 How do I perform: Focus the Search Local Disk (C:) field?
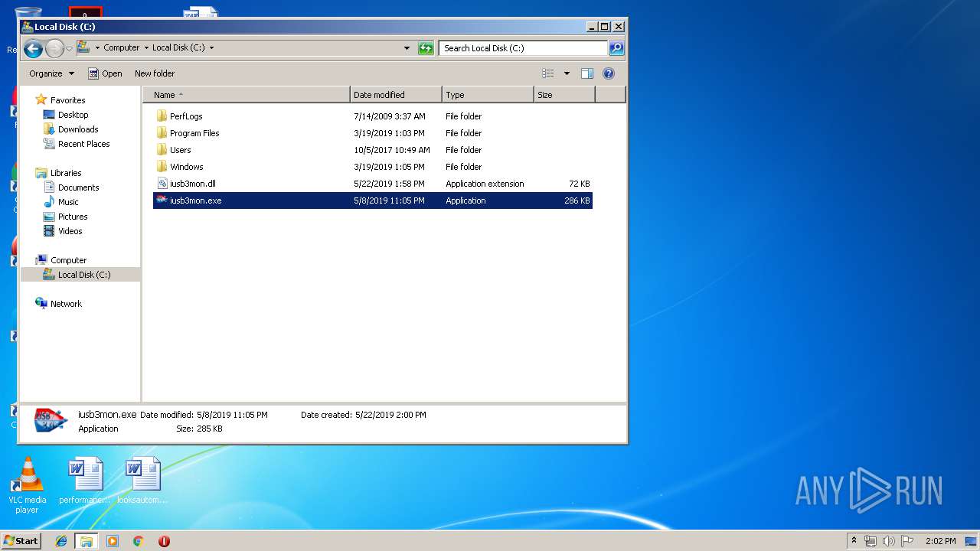(524, 48)
